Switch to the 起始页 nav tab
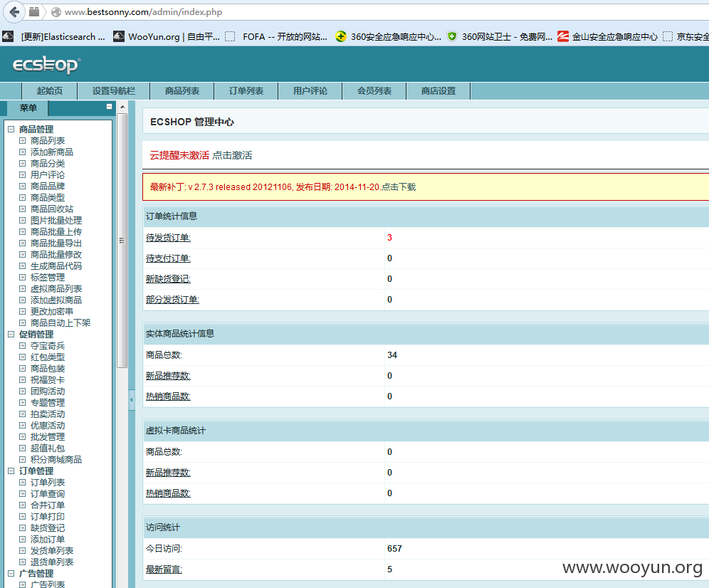 click(50, 91)
